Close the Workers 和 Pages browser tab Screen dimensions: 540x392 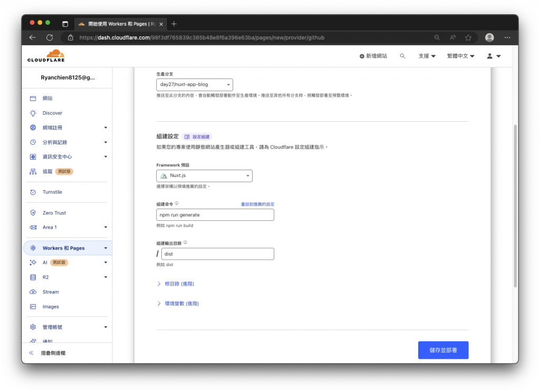(x=161, y=24)
